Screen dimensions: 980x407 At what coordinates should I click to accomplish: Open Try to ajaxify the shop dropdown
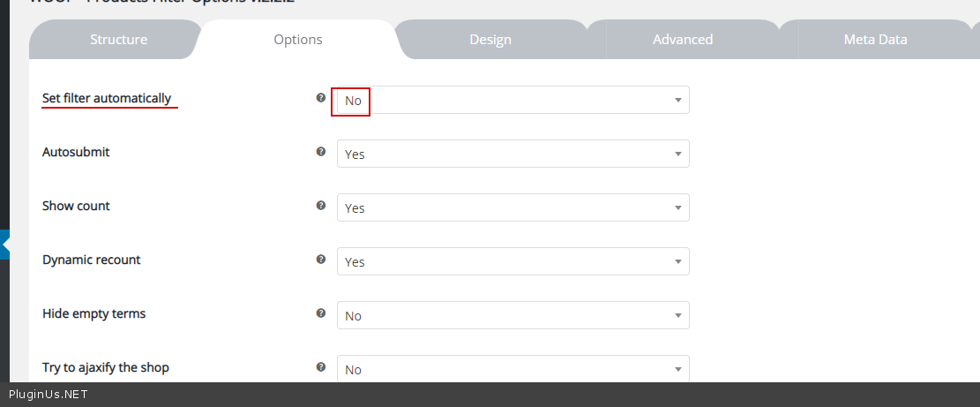(512, 370)
